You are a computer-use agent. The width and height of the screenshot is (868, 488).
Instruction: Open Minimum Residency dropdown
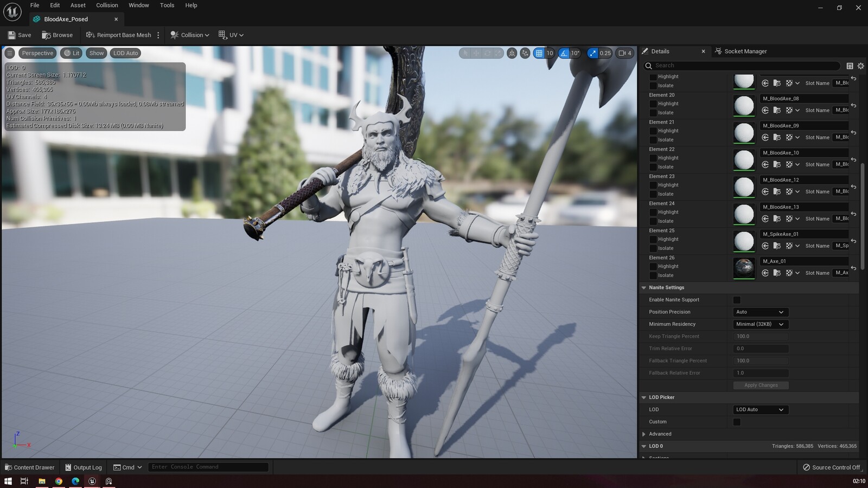pos(761,324)
